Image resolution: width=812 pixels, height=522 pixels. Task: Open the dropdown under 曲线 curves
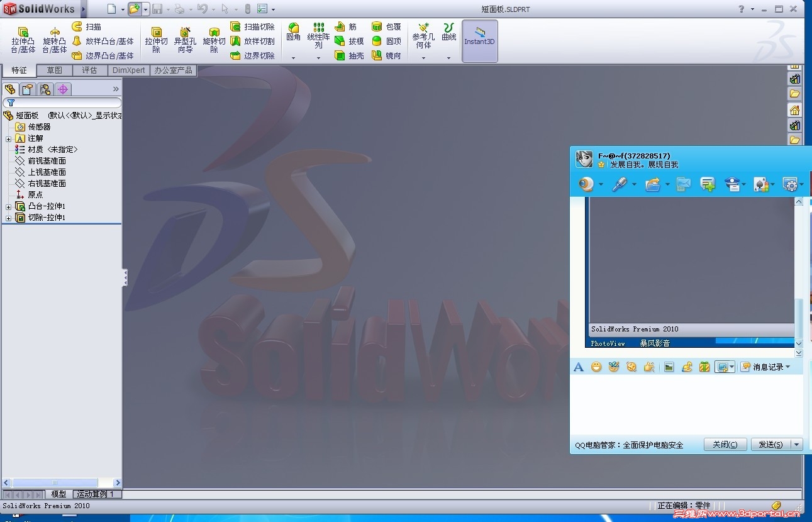coord(448,58)
